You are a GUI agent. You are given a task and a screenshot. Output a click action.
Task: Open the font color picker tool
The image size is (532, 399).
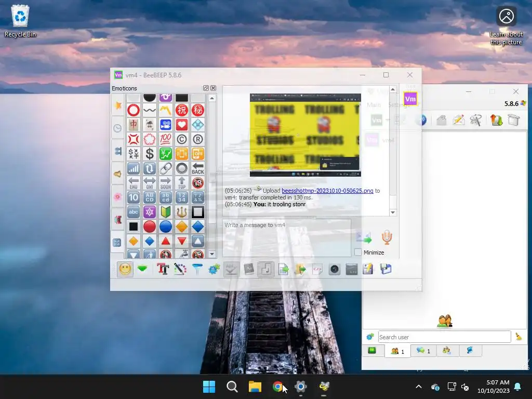[x=180, y=270]
